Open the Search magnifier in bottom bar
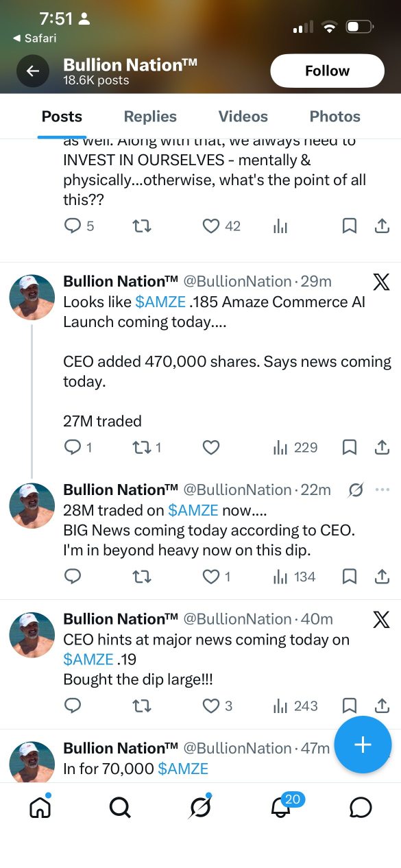The height and width of the screenshot is (868, 401). pyautogui.click(x=120, y=808)
